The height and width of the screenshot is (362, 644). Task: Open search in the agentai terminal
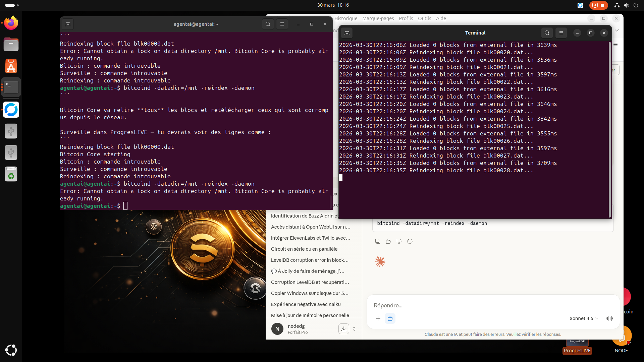tap(268, 24)
